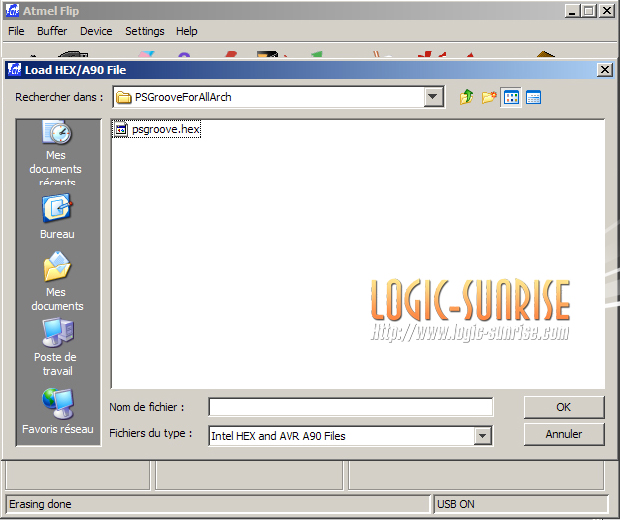This screenshot has width=620, height=520.
Task: Expand the Rechercher dans folder dropdown
Action: (x=433, y=97)
